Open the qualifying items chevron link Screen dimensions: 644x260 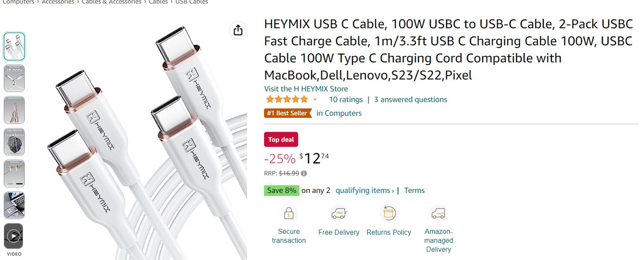click(x=365, y=190)
